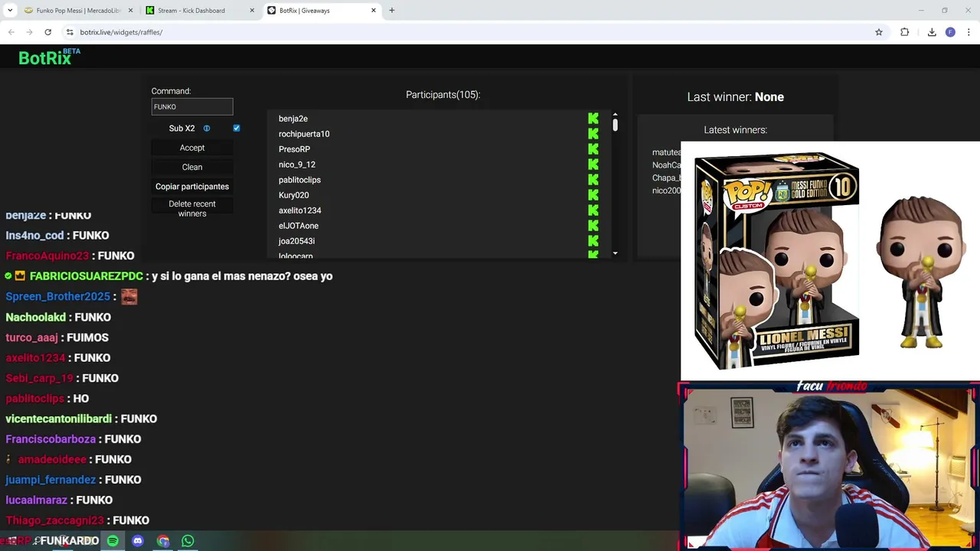
Task: Go back in the browser
Action: coord(11,32)
